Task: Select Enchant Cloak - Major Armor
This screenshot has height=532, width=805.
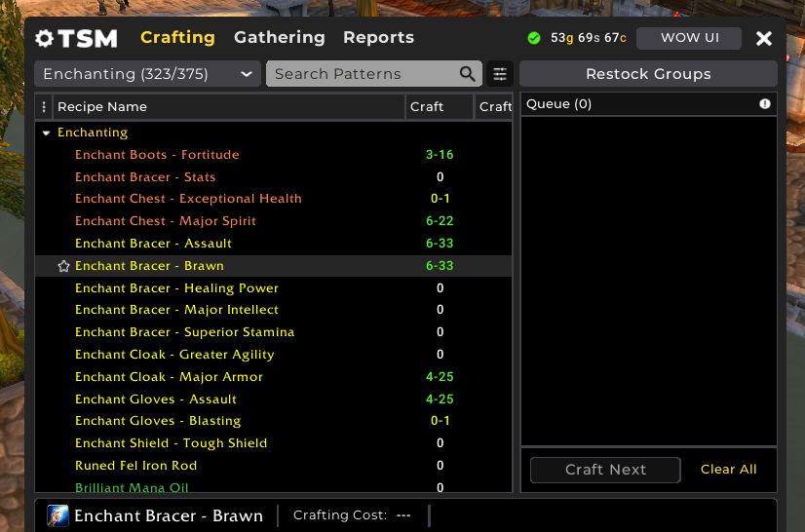Action: pyautogui.click(x=273, y=377)
